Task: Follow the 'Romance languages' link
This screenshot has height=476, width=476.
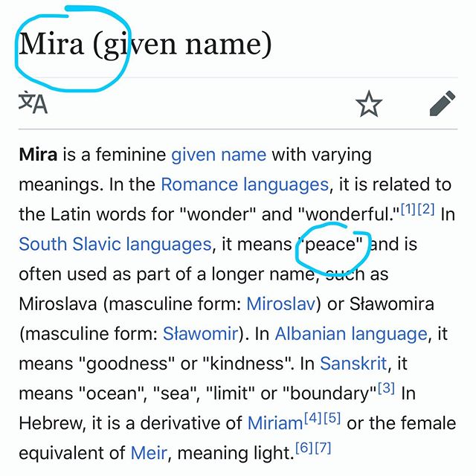Action: pyautogui.click(x=245, y=184)
